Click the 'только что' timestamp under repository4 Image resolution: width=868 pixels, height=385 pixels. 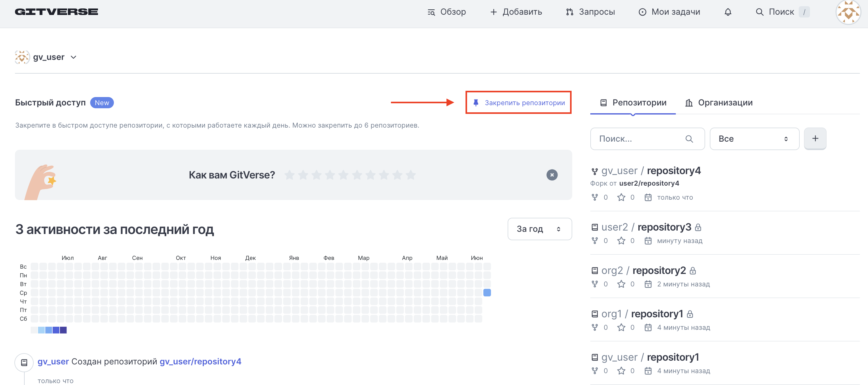pos(675,198)
